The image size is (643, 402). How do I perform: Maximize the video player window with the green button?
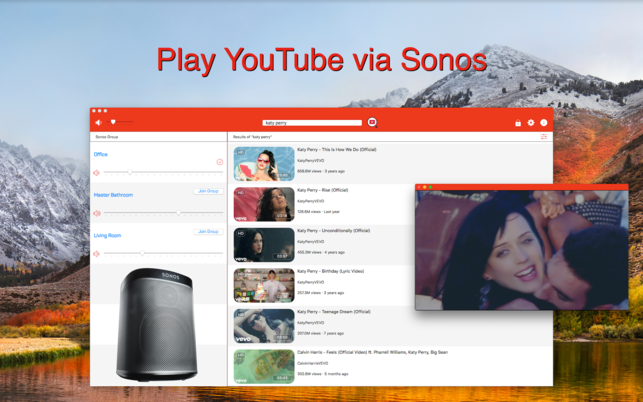(431, 187)
